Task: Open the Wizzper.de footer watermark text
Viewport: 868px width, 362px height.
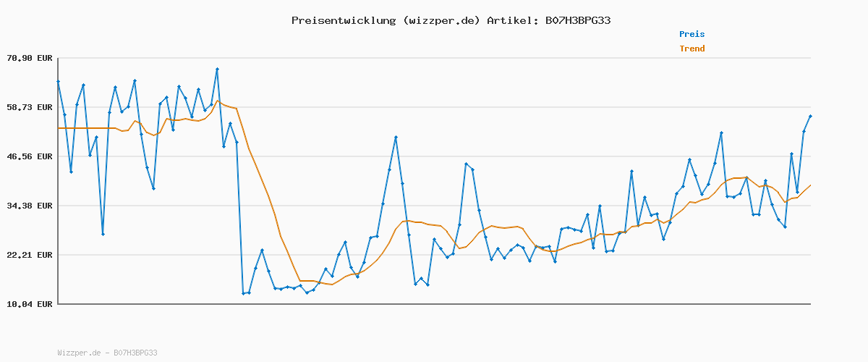Action: [107, 353]
